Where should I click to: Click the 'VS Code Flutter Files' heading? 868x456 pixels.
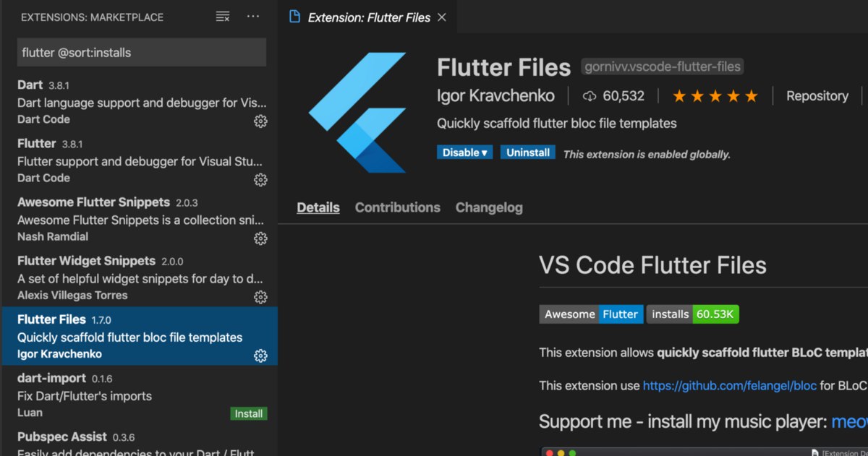tap(652, 265)
